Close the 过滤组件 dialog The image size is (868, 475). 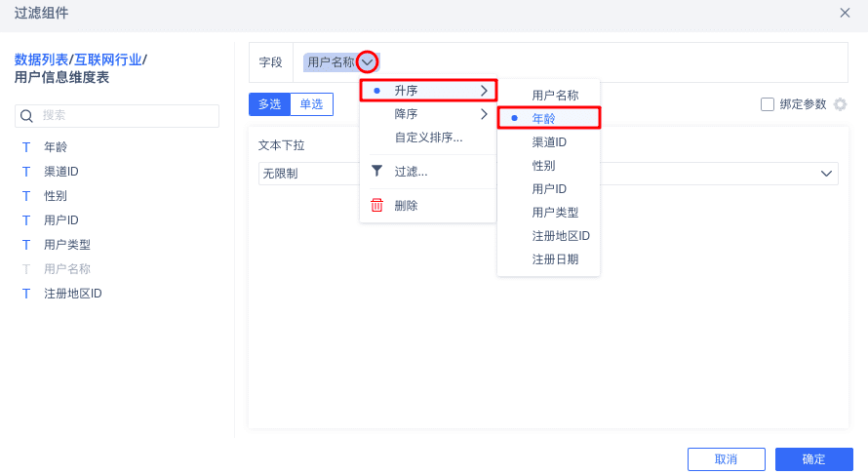click(x=845, y=13)
